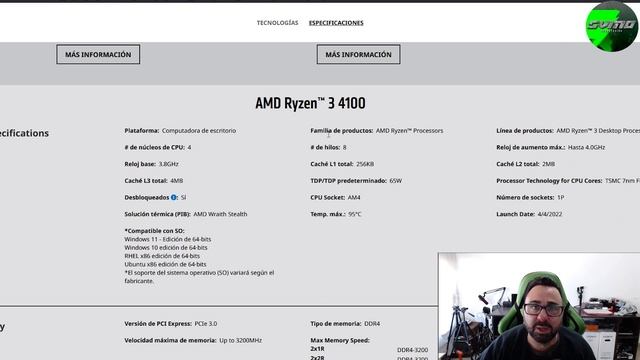Click Velocidad máxima de memoria entry
Viewport: 640px width, 360px height.
coord(193,340)
